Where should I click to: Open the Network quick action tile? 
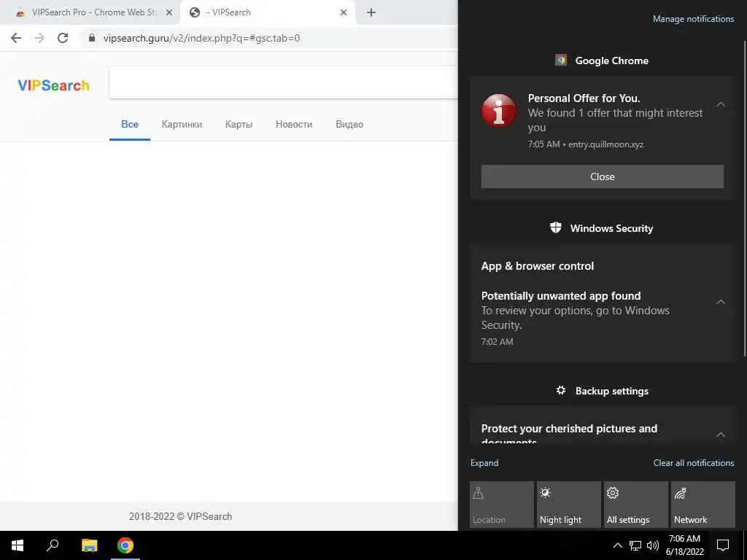click(703, 505)
